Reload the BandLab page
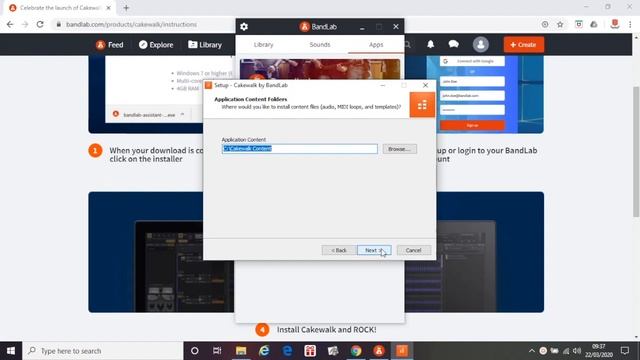This screenshot has width=640, height=360. pos(40,24)
